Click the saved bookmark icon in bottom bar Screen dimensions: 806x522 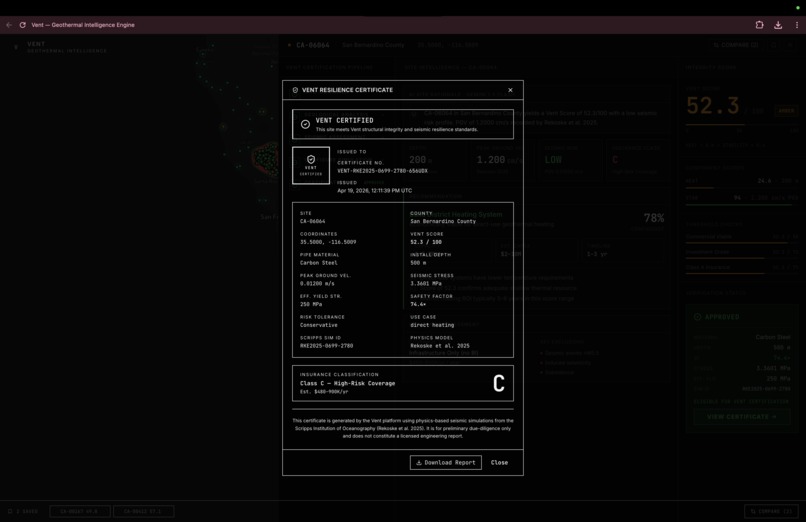[x=10, y=511]
